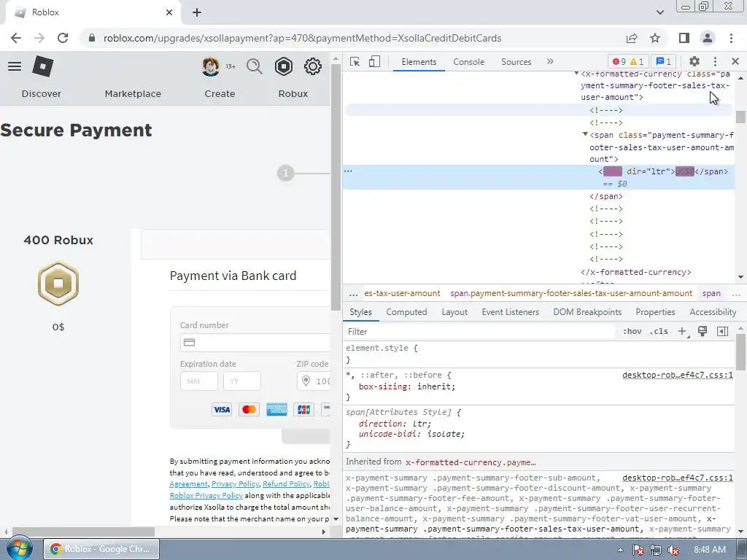This screenshot has height=560, width=747.
Task: Open DevTools customize three-dot menu
Action: [715, 61]
